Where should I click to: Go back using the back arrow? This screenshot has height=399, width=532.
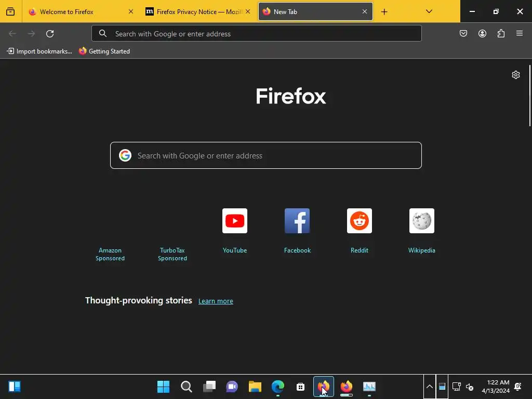(12, 34)
